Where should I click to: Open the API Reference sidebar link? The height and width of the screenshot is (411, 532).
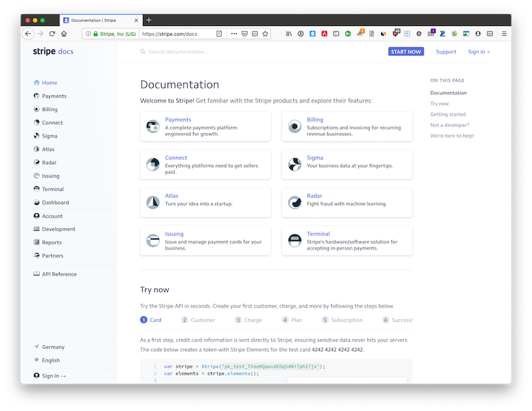(59, 274)
